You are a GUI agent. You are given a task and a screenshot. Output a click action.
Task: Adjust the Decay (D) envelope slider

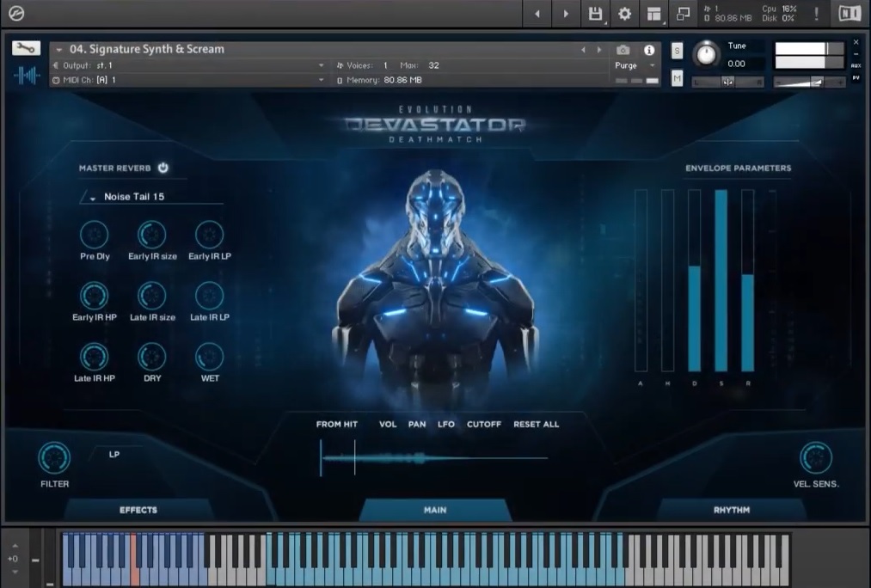[x=695, y=280]
